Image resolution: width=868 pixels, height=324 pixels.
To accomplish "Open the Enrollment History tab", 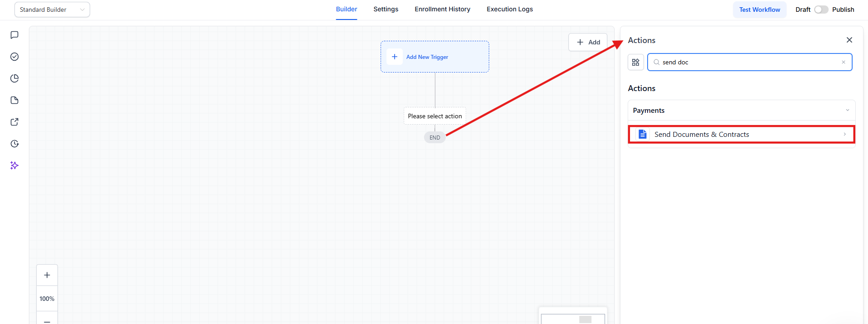I will [442, 9].
